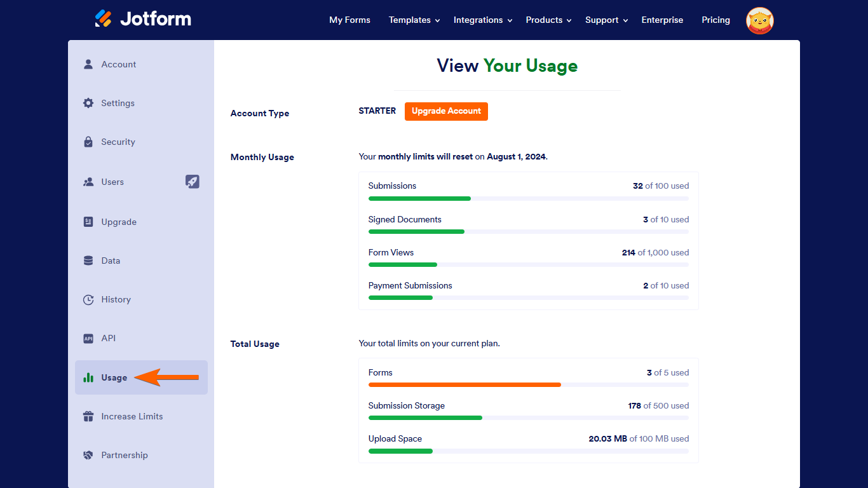868x488 pixels.
Task: Expand the Integrations dropdown menu
Action: (482, 20)
